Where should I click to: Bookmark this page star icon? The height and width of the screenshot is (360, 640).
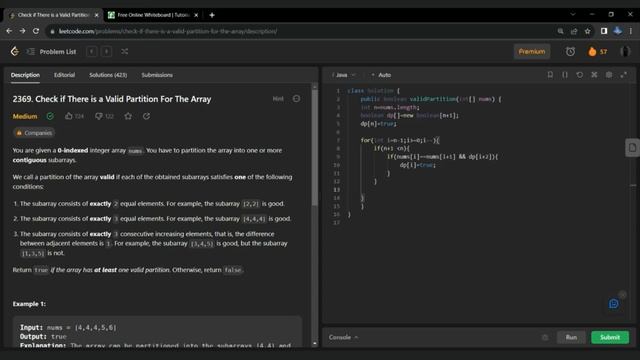(587, 31)
